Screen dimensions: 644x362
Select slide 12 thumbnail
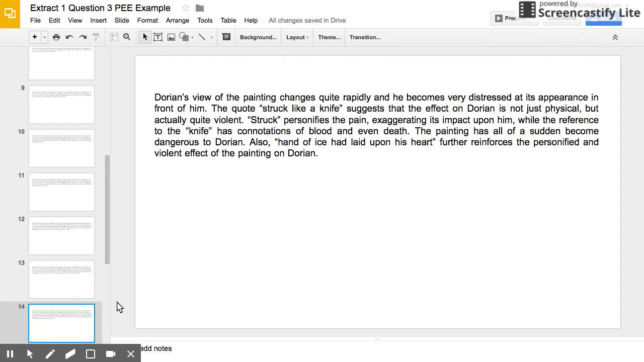tap(61, 236)
